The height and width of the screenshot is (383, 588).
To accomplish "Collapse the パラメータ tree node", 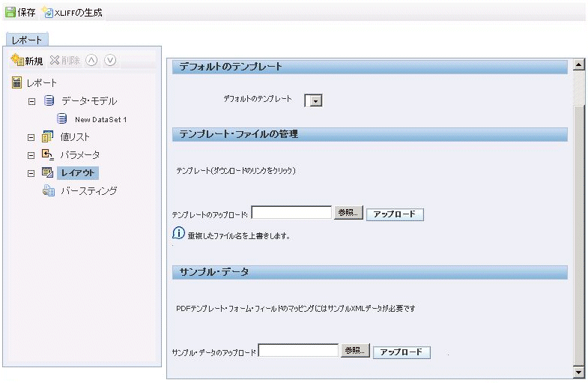I will pos(31,155).
